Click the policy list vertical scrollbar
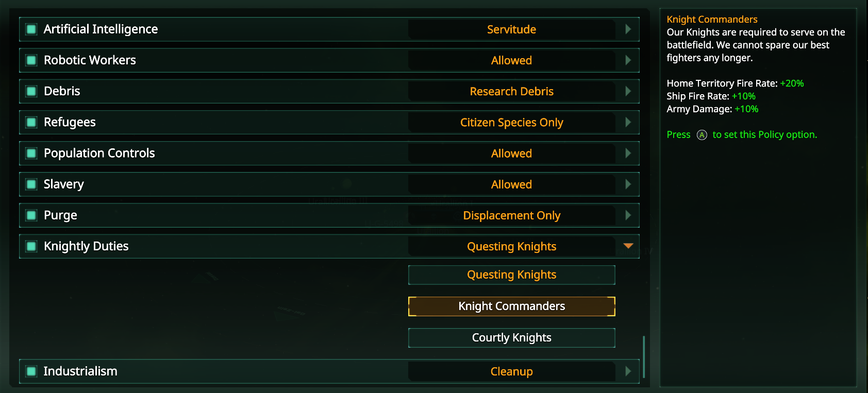Screen dimensions: 868x393 click(x=644, y=357)
